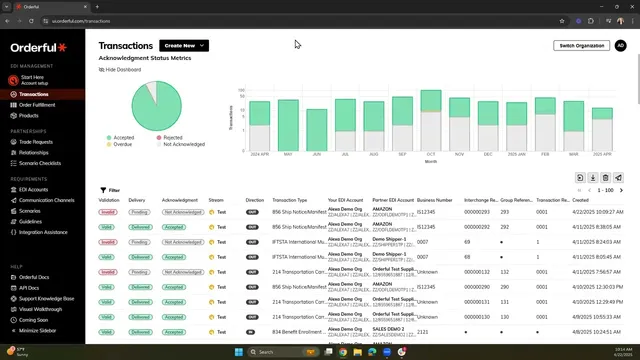Click the refresh icon above the transactions table

580,178
